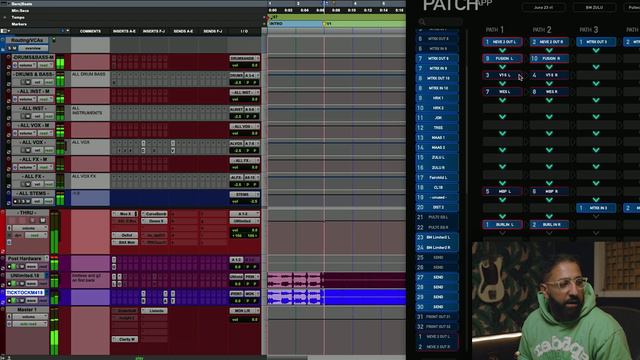Click the PATCH APP search magnifier icon
Screen dimensions: 640x360
pos(422,22)
